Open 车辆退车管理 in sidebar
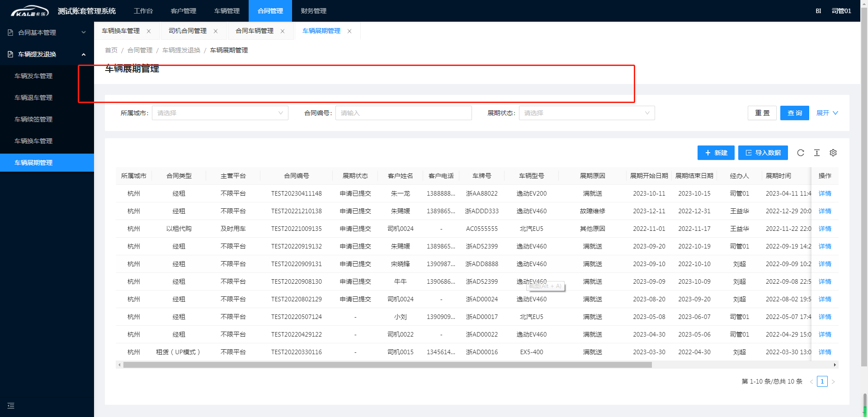This screenshot has height=417, width=868. (x=47, y=98)
